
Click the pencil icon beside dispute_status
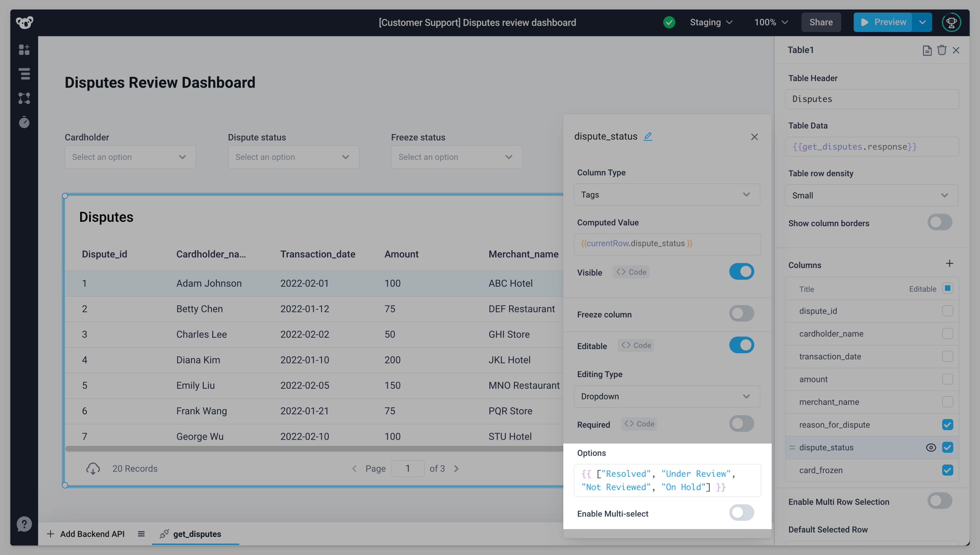coord(648,137)
